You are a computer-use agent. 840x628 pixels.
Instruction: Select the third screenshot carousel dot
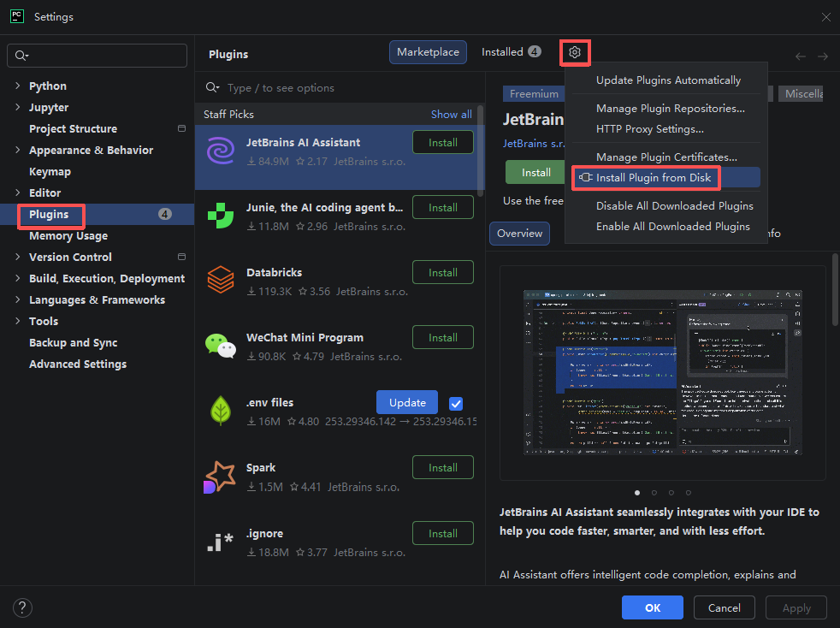pyautogui.click(x=671, y=493)
